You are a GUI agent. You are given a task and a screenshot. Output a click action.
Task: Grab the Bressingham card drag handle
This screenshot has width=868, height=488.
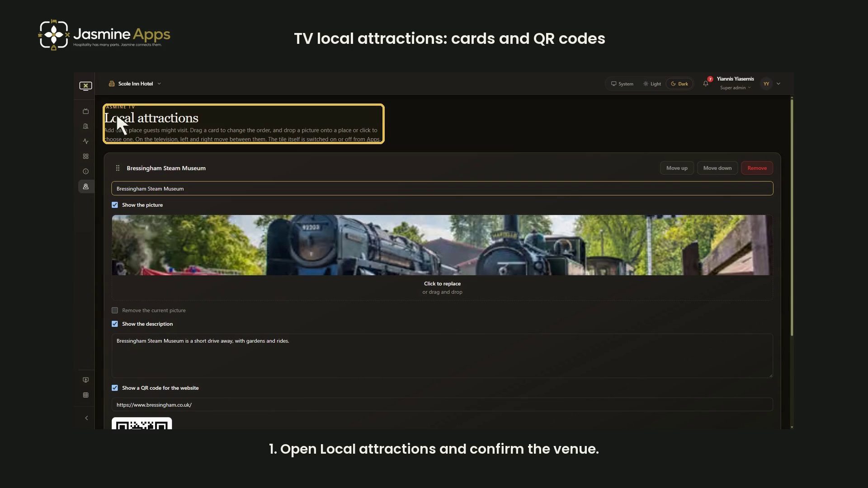pos(118,168)
